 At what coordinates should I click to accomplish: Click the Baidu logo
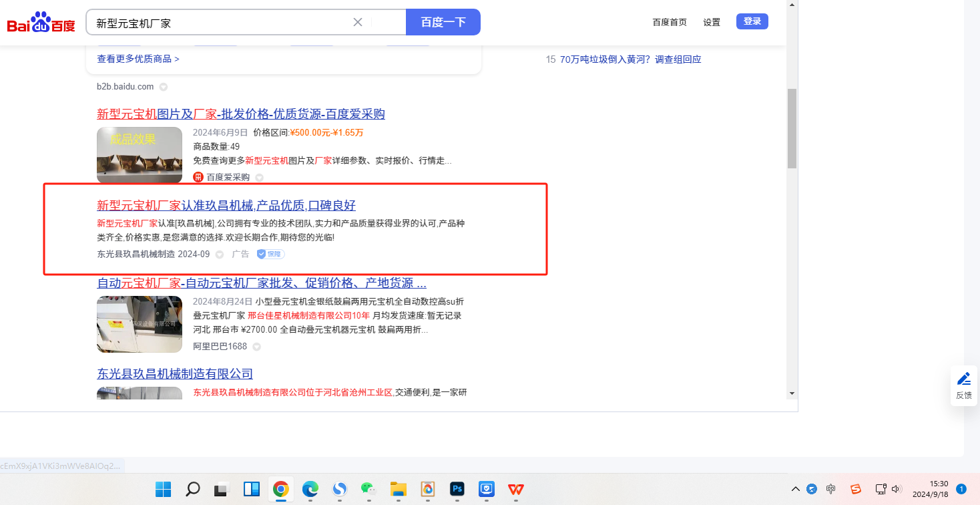[x=41, y=23]
